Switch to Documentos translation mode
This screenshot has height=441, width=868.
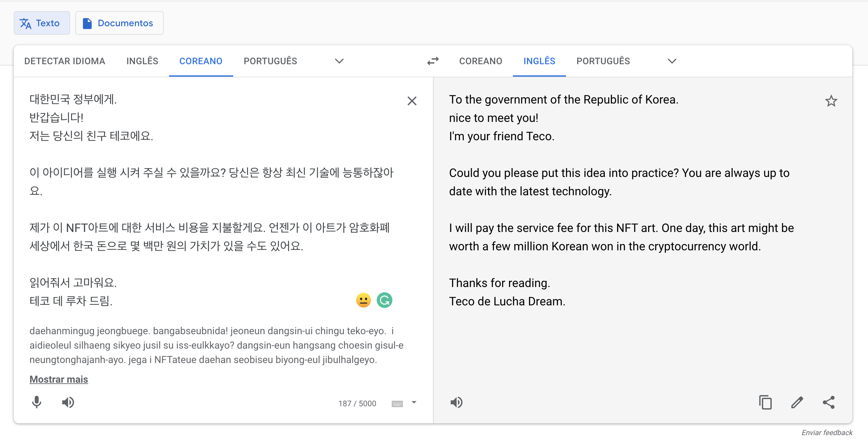[119, 23]
